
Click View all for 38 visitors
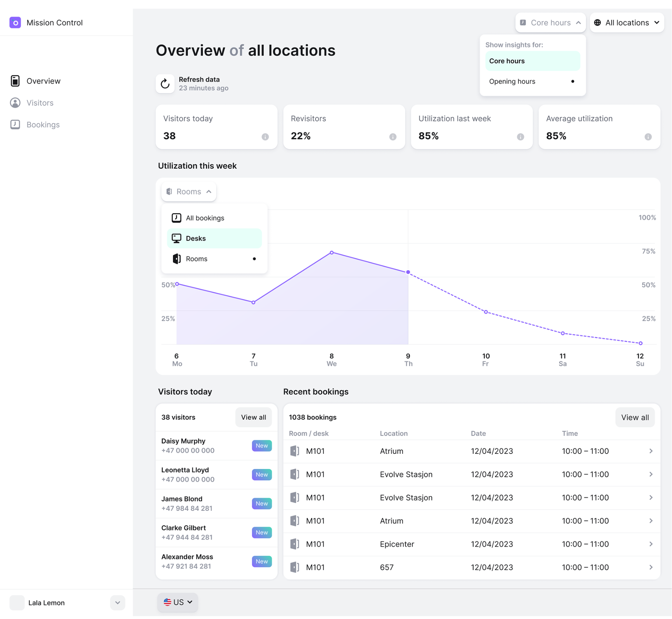[x=253, y=417]
